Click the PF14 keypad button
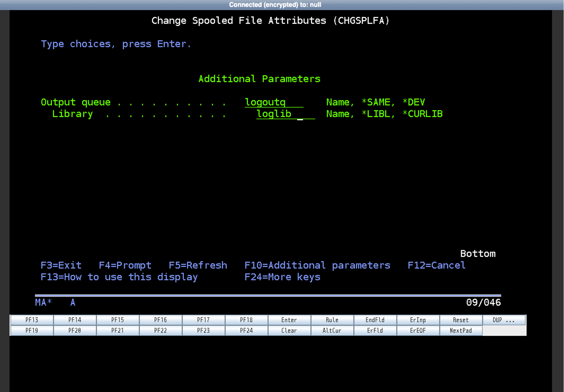564x392 pixels. tap(75, 320)
